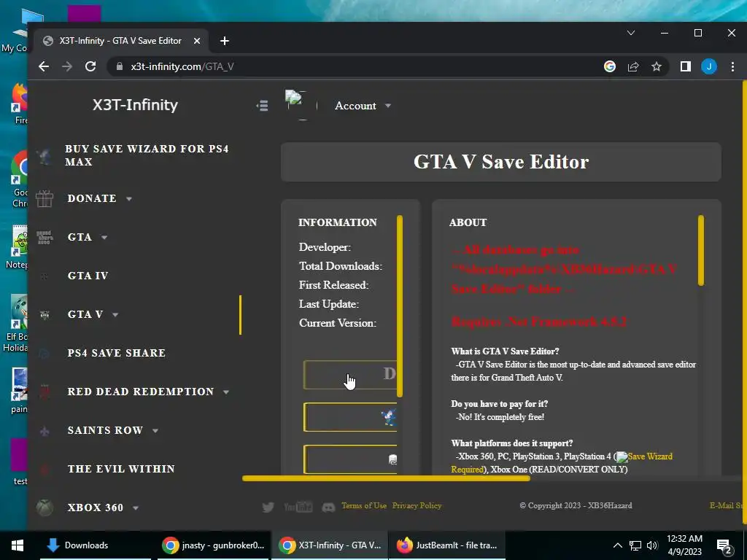Select PS4 SAVE SHARE in the sidebar
Screen dimensions: 747x560
(116, 353)
